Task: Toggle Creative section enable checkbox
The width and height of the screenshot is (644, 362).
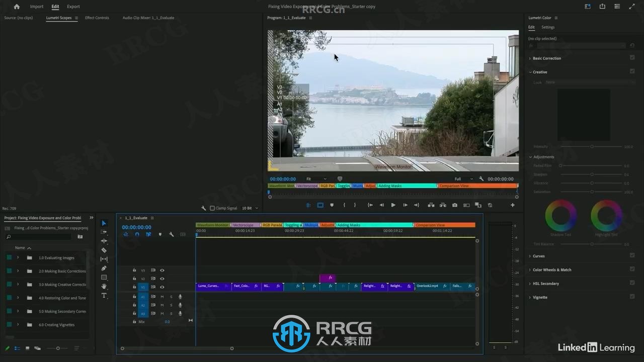Action: click(632, 71)
